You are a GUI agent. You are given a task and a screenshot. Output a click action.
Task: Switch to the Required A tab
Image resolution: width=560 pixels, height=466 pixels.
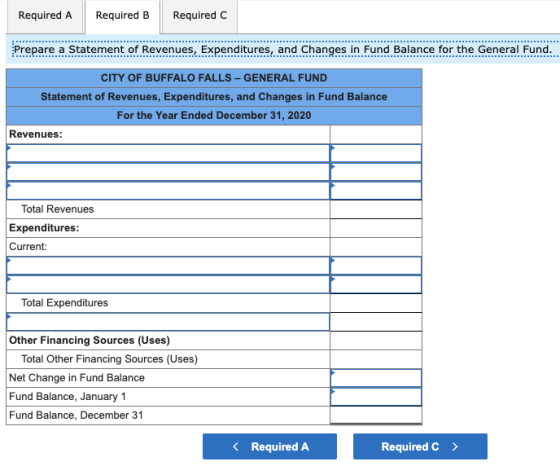tap(45, 16)
